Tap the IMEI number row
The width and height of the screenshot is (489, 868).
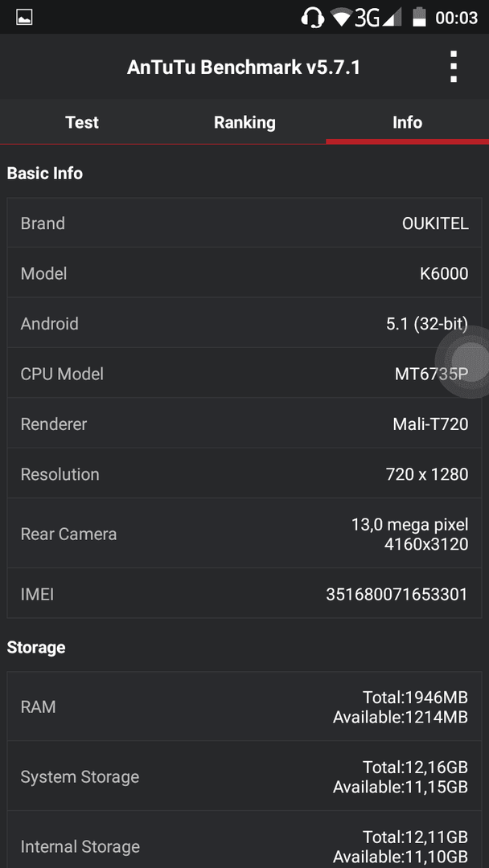pos(244,594)
